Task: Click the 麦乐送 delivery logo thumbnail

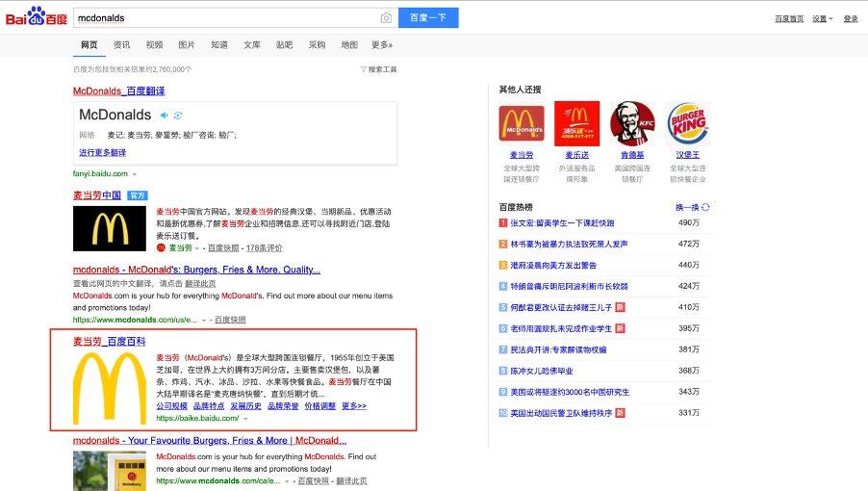Action: [x=576, y=123]
